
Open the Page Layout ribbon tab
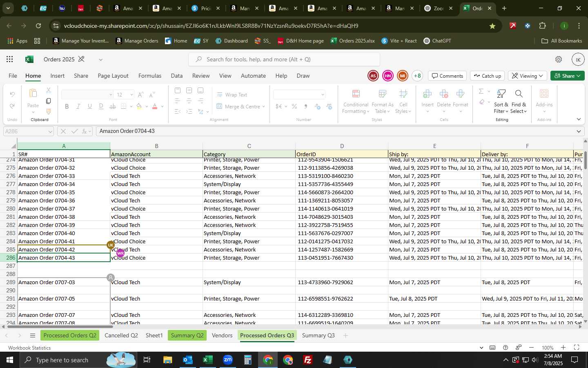[113, 76]
